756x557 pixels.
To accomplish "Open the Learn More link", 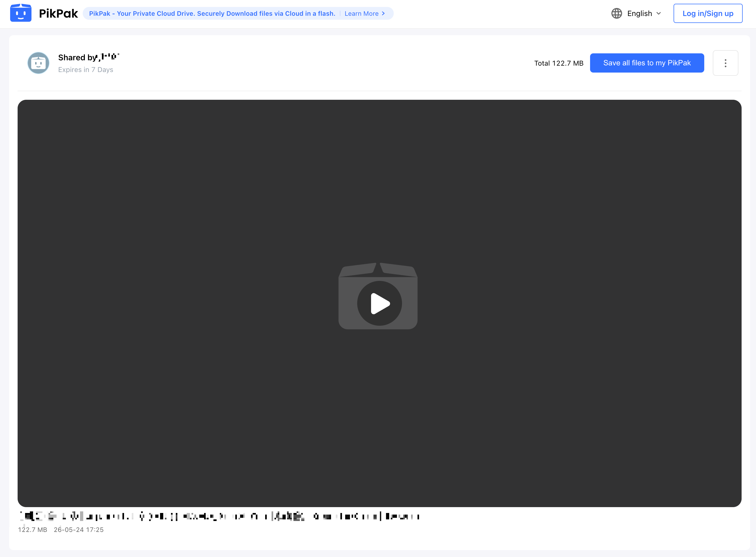I will coord(365,14).
